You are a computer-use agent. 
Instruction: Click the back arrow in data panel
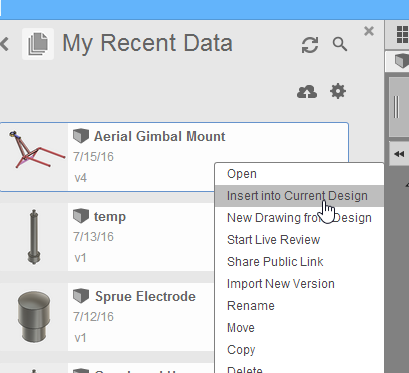coord(4,44)
